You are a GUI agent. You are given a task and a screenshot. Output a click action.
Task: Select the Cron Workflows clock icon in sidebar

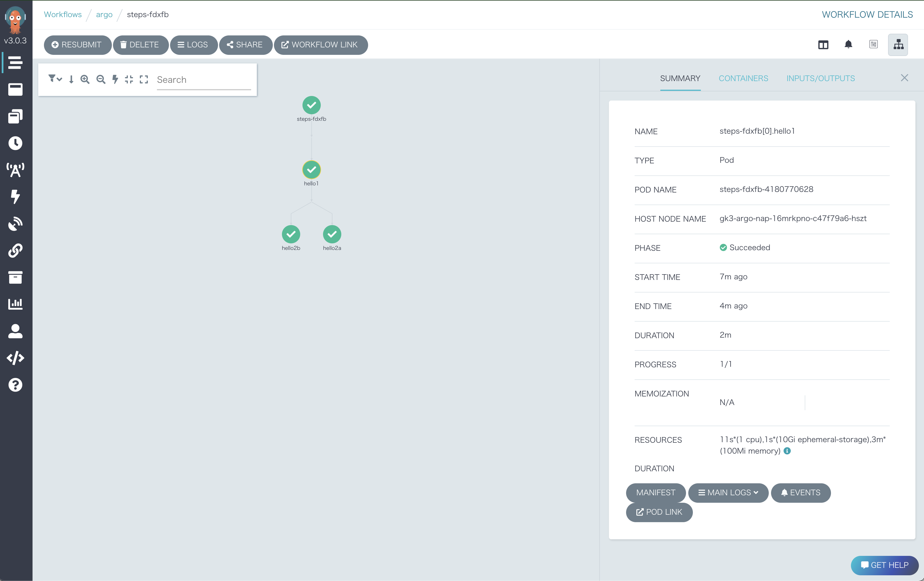click(15, 143)
